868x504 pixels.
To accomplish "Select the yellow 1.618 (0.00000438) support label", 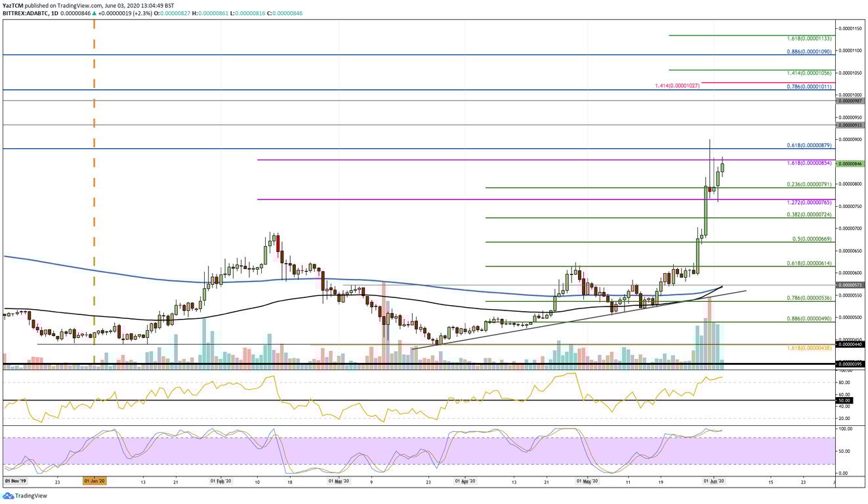I will [810, 348].
